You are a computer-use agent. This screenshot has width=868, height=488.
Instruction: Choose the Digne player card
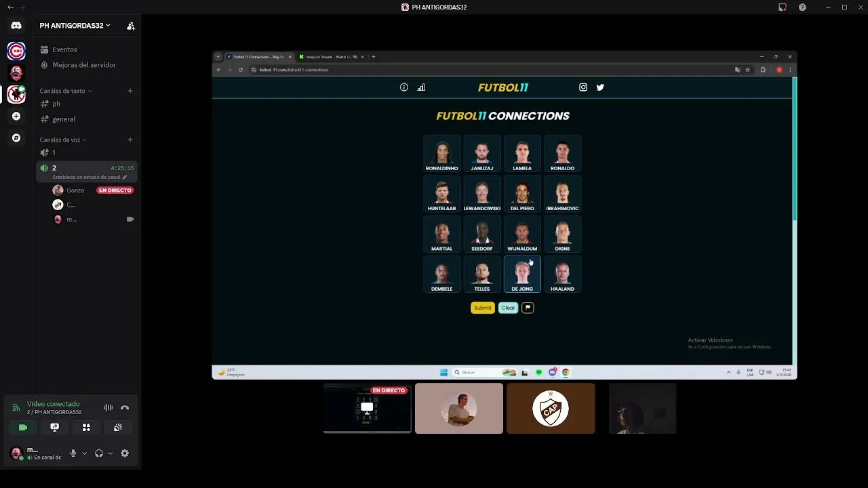(x=562, y=235)
